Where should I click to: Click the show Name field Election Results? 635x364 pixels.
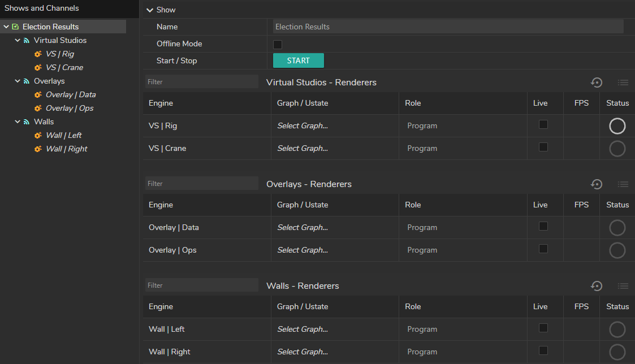click(x=448, y=27)
